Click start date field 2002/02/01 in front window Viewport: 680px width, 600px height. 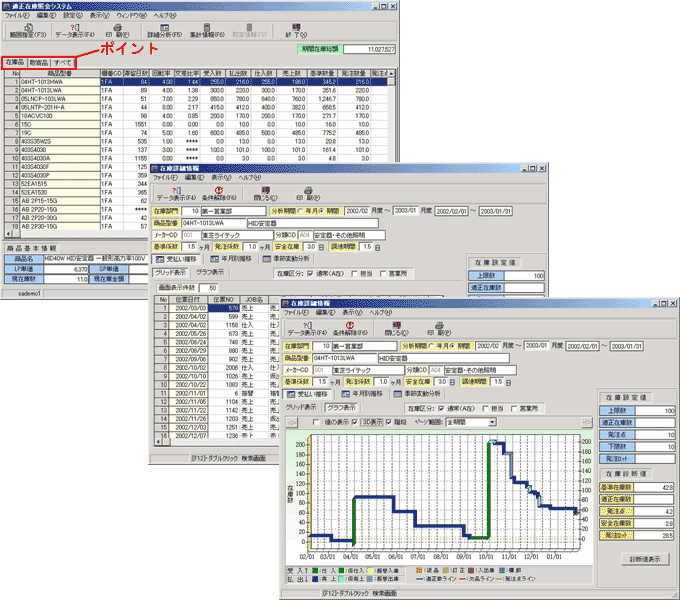[x=582, y=346]
